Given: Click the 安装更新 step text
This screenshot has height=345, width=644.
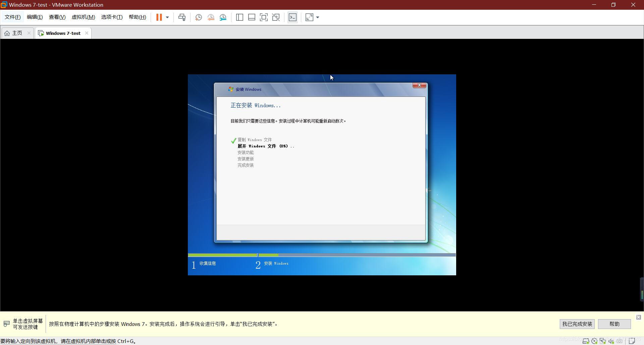Looking at the screenshot, I should pyautogui.click(x=246, y=159).
